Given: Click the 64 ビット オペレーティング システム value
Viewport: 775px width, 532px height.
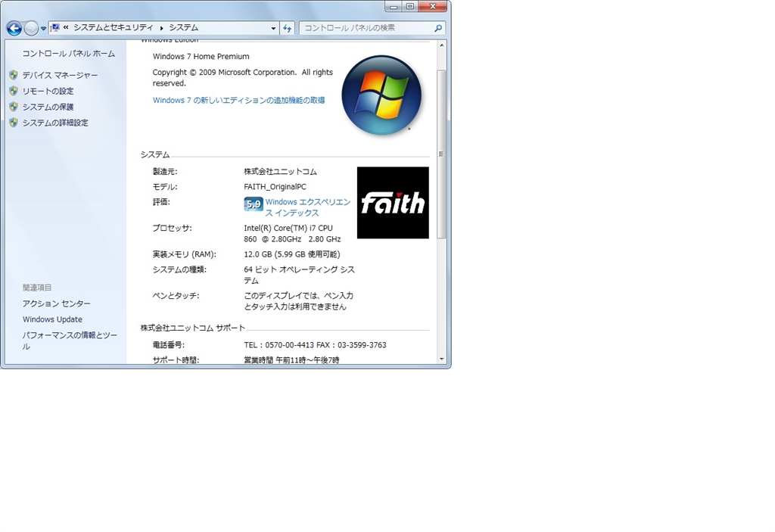Looking at the screenshot, I should pyautogui.click(x=299, y=275).
